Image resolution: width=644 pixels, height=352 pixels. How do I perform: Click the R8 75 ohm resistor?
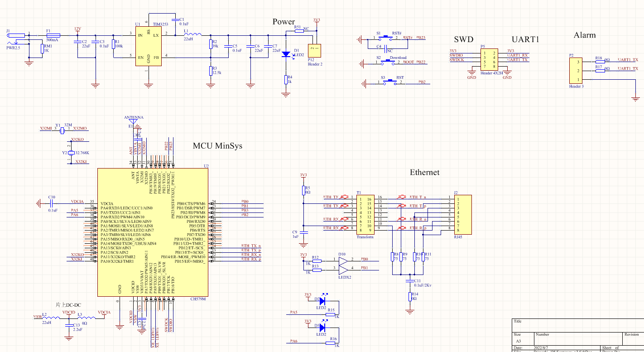tap(392, 256)
